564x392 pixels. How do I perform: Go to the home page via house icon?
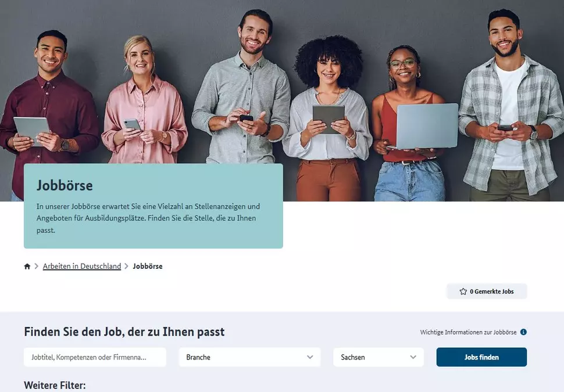pos(27,266)
